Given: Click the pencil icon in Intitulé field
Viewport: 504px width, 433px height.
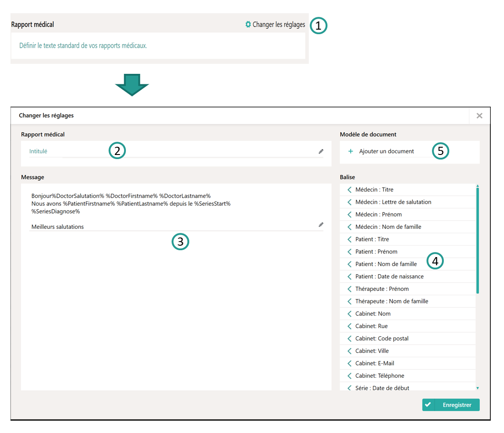Looking at the screenshot, I should tap(321, 151).
